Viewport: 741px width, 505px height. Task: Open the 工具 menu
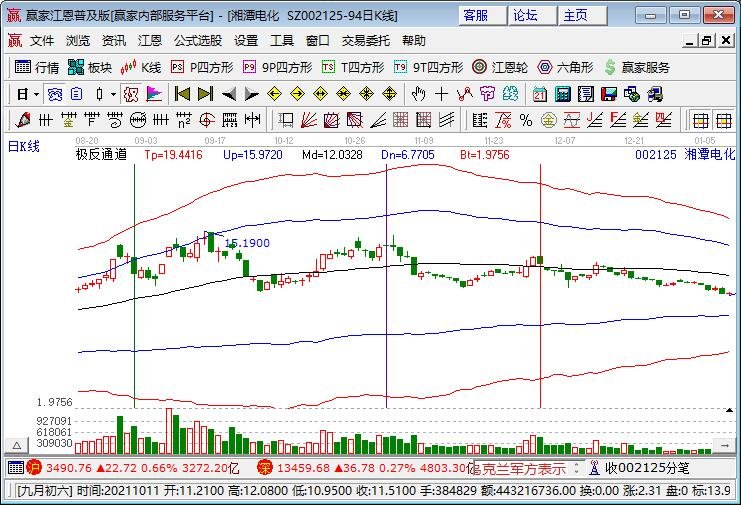point(282,41)
